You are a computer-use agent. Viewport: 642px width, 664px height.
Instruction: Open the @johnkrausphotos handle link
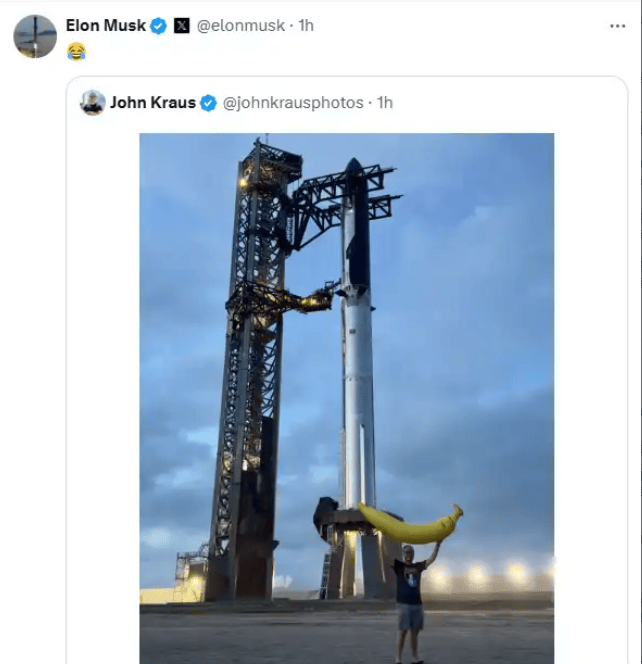pyautogui.click(x=293, y=103)
